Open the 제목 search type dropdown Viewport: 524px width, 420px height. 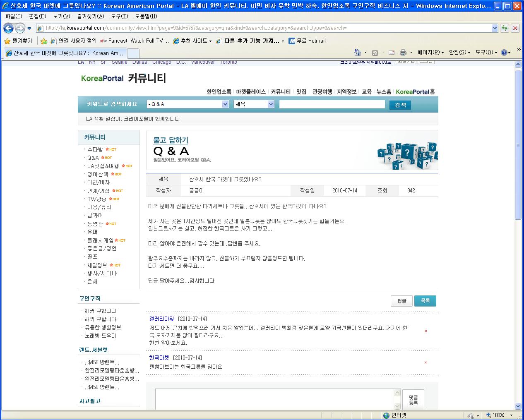click(x=271, y=104)
